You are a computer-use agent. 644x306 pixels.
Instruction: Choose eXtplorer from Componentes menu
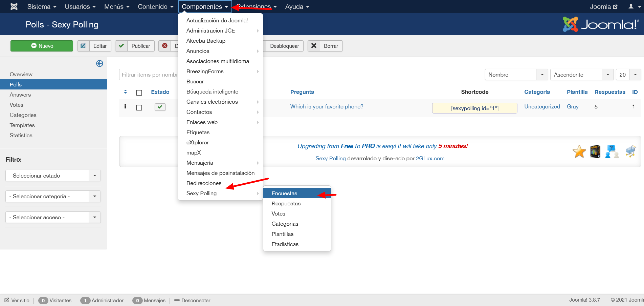pos(221,142)
